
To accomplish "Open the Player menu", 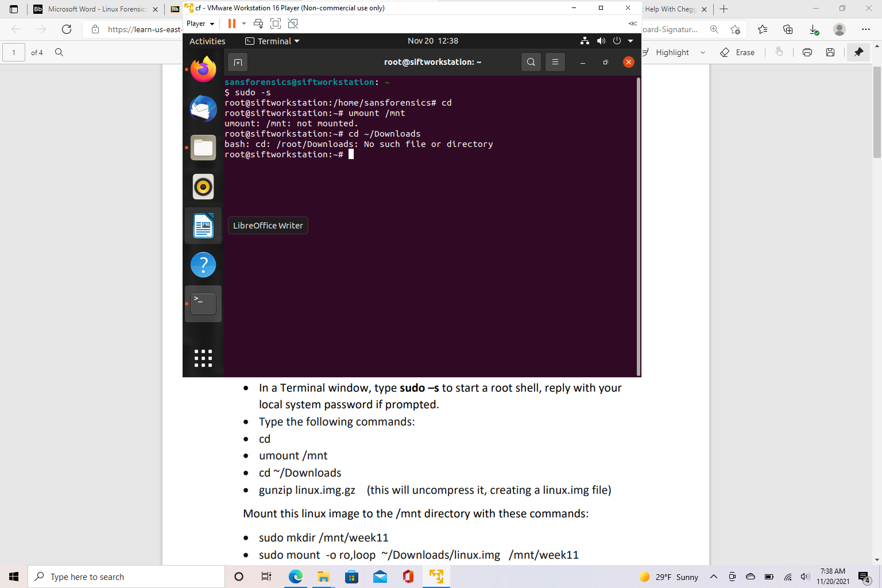I will (199, 24).
